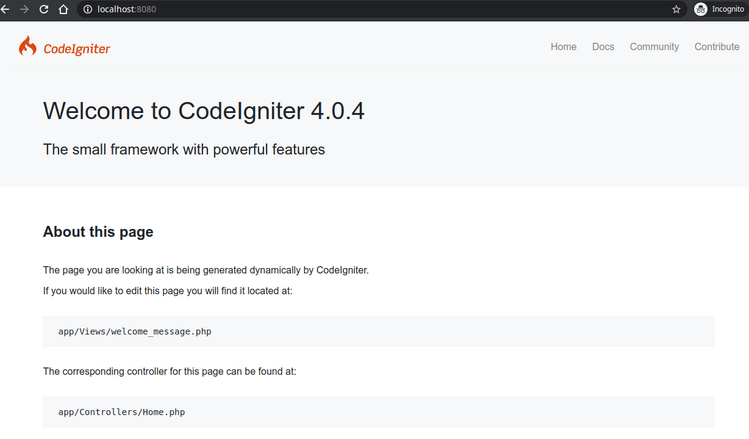Image resolution: width=749 pixels, height=439 pixels.
Task: Click the small framework tagline text
Action: pyautogui.click(x=184, y=150)
